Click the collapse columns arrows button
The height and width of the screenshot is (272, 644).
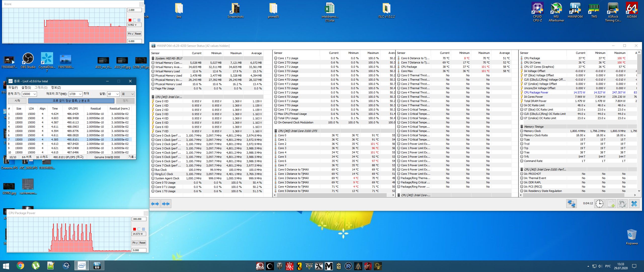166,204
